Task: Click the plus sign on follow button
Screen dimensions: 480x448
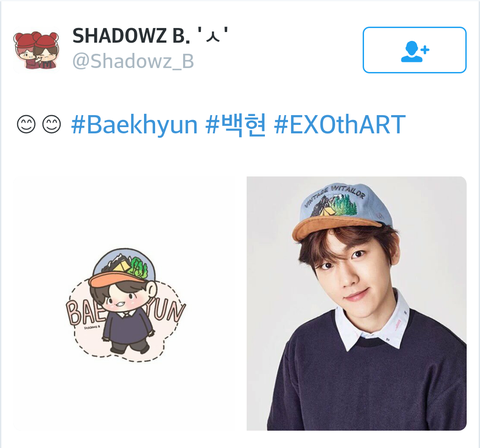Action: point(425,50)
